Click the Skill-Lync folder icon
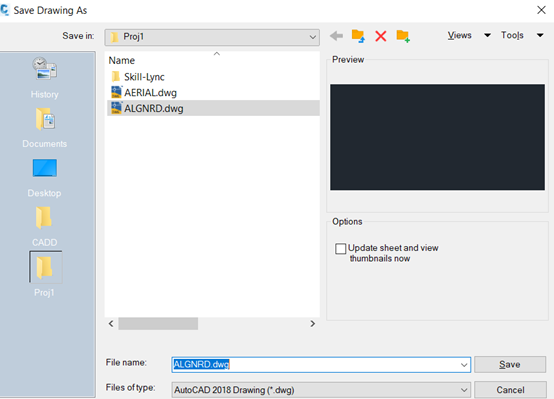 click(x=116, y=77)
